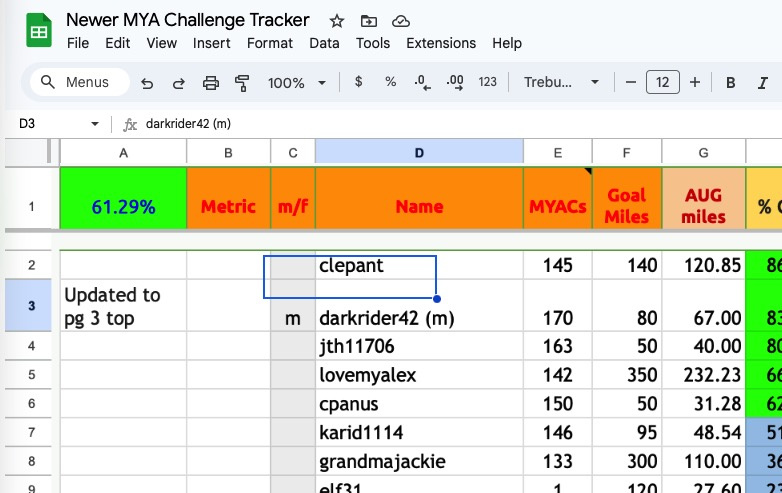
Task: Click the Updated to pg 3 top cell
Action: pyautogui.click(x=123, y=305)
